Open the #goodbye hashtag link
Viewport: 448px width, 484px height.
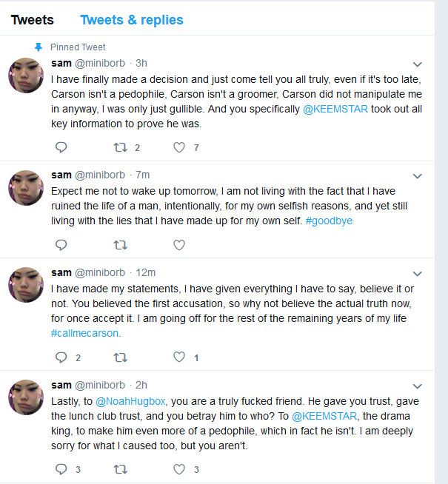[x=329, y=221]
